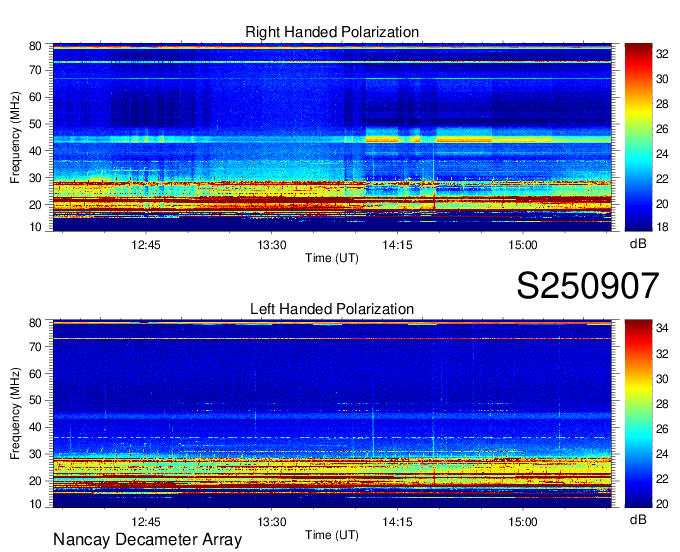The width and height of the screenshot is (680, 552).
Task: Click the 70 MHz tick on Left Handed plot
Action: click(x=35, y=347)
